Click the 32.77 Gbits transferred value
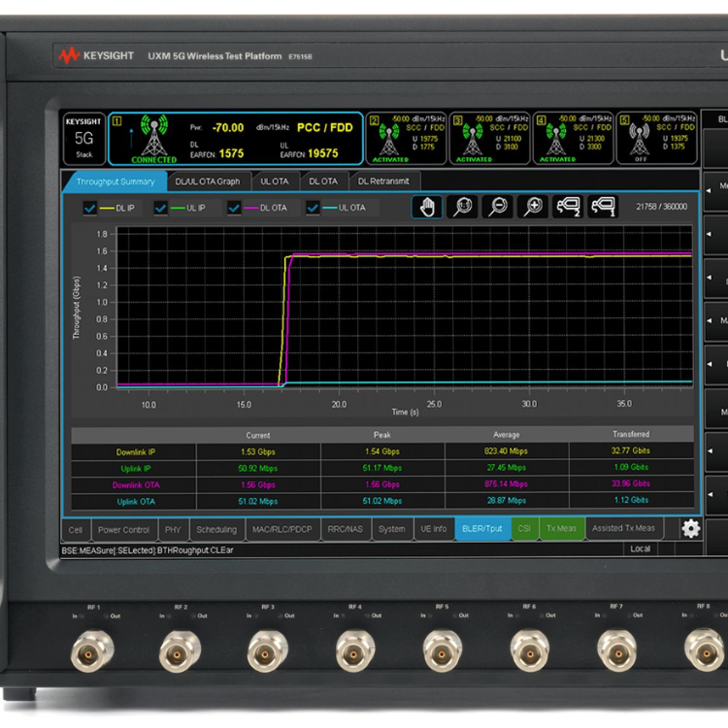Screen dimensions: 728x728 [x=631, y=450]
